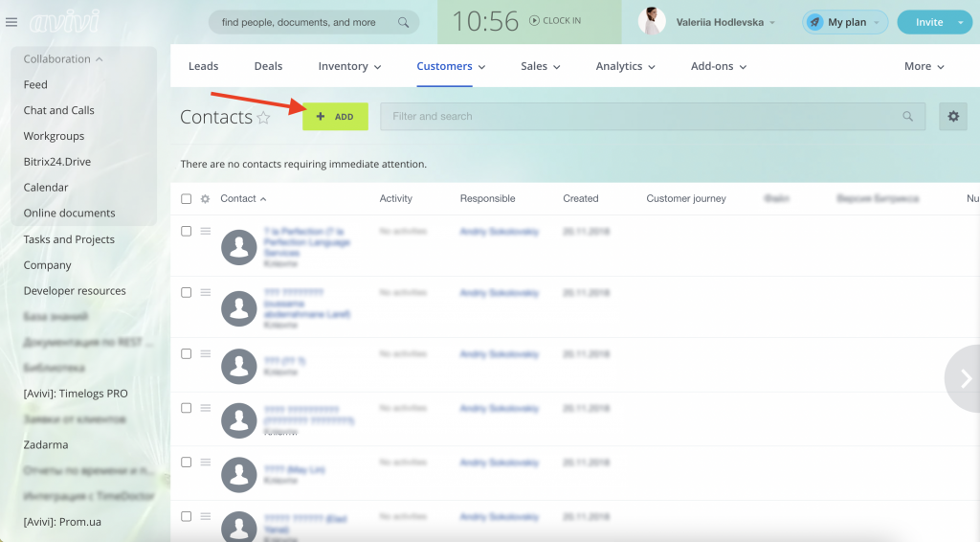Open the hamburger main menu icon

[11, 23]
